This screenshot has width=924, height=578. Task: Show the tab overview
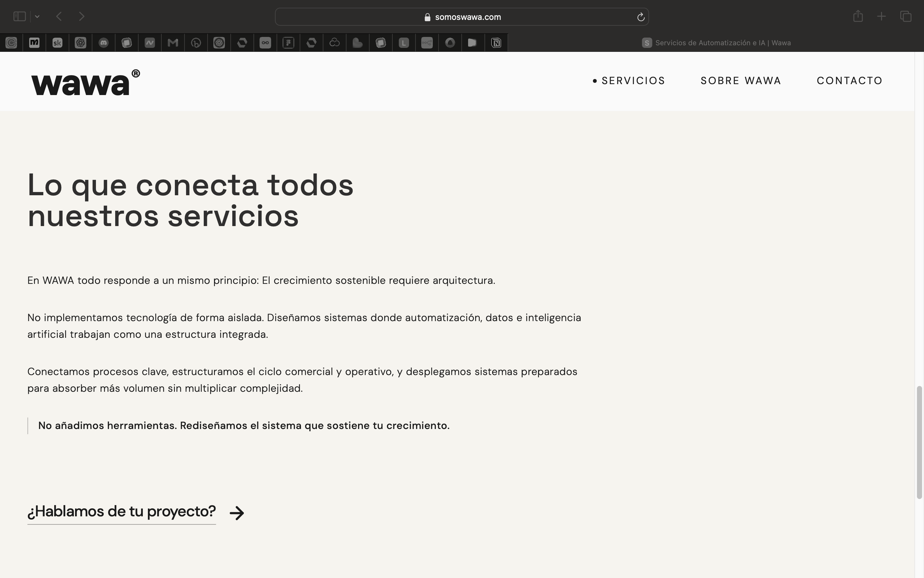coord(906,16)
